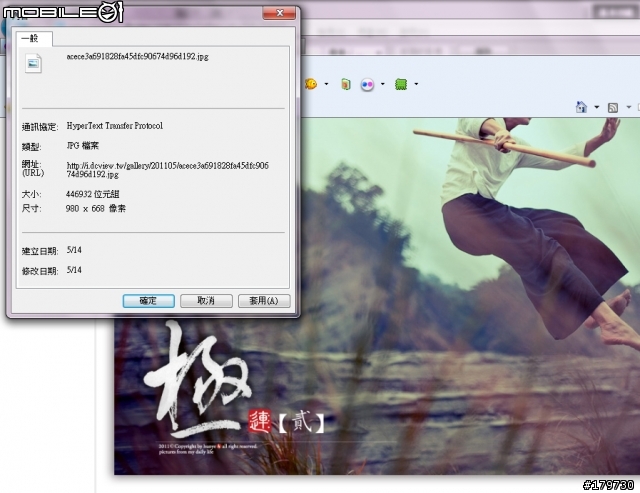Click the dimensions value 980 x 668 像素
Viewport: 640px width, 493px height.
coord(96,209)
